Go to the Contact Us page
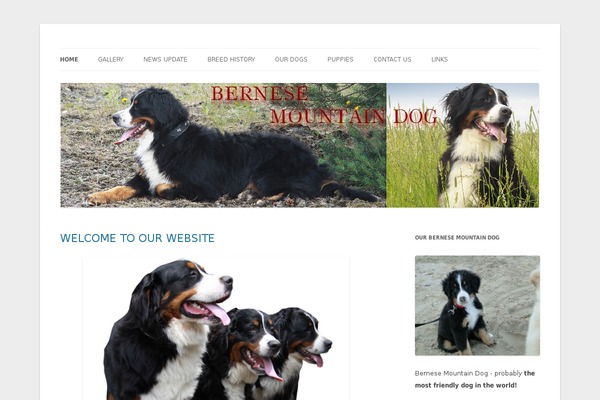 [392, 59]
